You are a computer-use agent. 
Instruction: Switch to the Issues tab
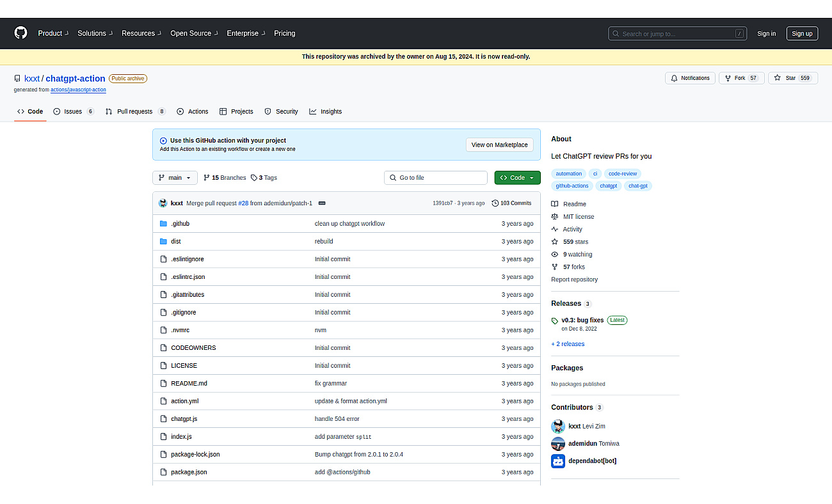click(x=74, y=111)
